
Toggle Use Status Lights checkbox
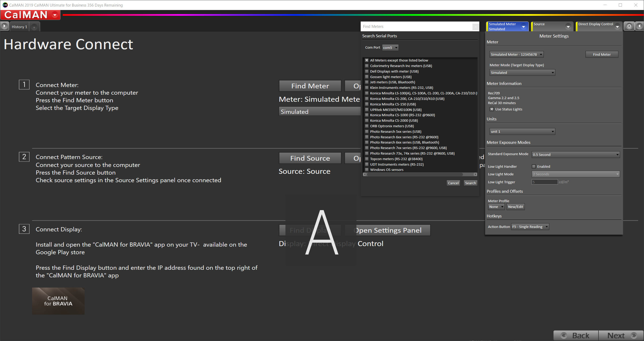(492, 109)
